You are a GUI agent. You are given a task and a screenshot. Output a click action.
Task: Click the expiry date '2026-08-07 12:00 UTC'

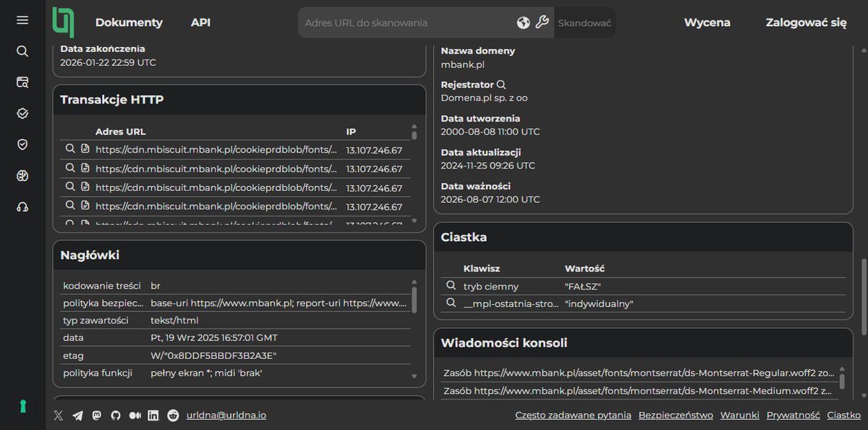[490, 199]
